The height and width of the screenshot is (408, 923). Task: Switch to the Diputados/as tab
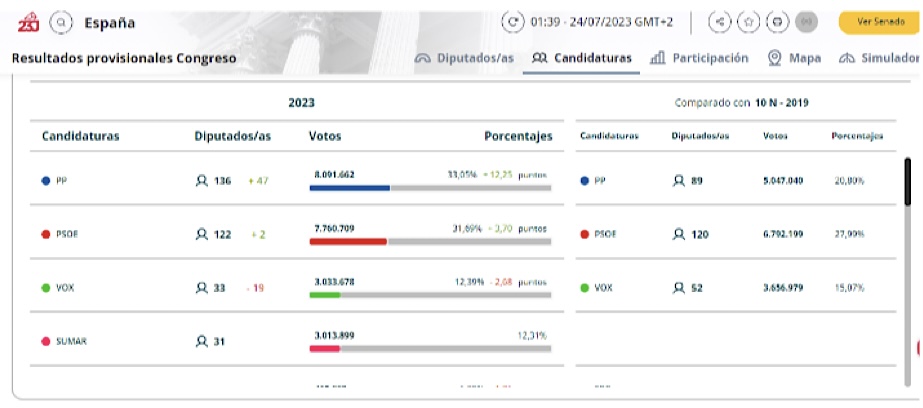tap(465, 58)
